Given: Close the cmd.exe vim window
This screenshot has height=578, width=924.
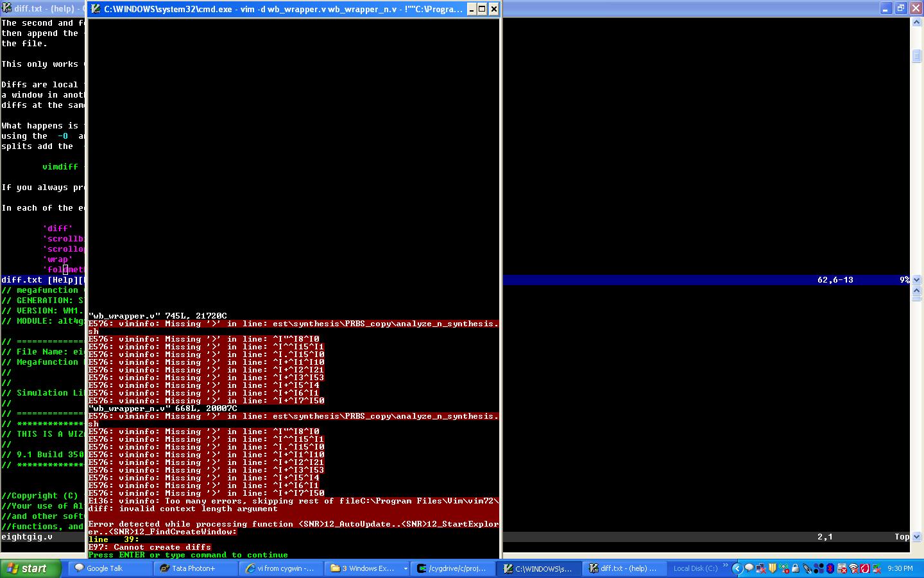Looking at the screenshot, I should tap(494, 9).
